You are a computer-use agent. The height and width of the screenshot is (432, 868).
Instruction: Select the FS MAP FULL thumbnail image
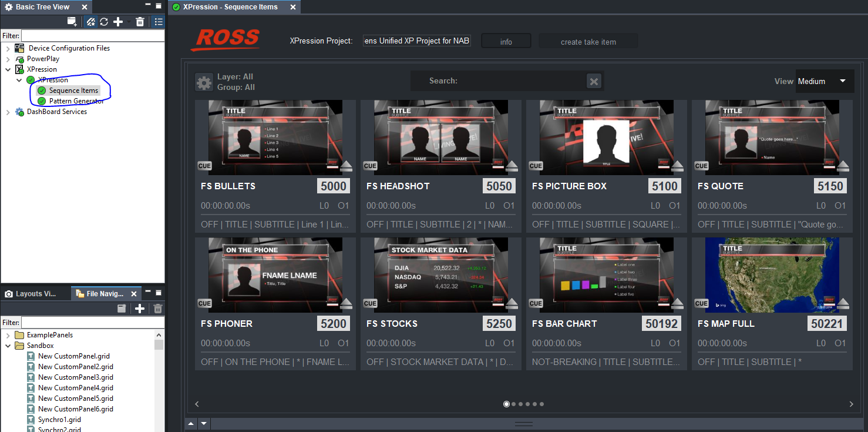772,274
